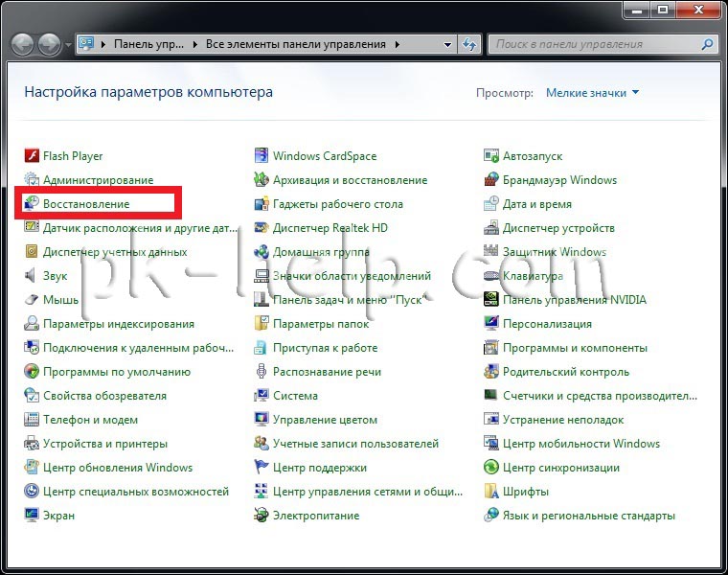The width and height of the screenshot is (728, 575).
Task: Open the Device Manager (Диспетчер устройств) icon
Action: pyautogui.click(x=491, y=228)
